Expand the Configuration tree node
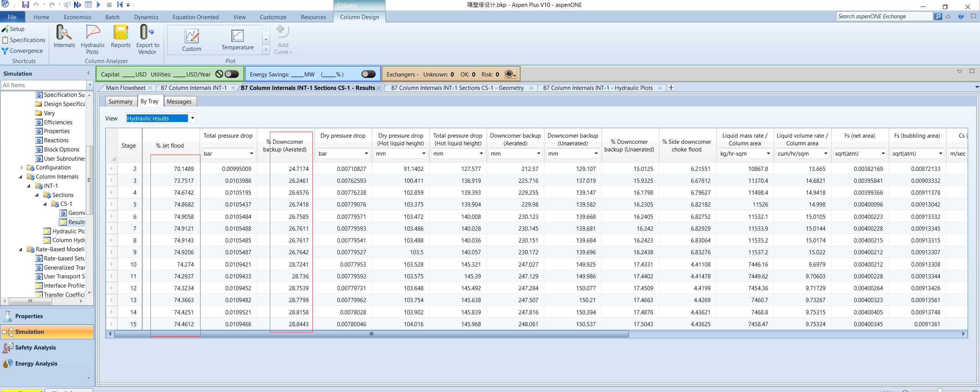 21,168
